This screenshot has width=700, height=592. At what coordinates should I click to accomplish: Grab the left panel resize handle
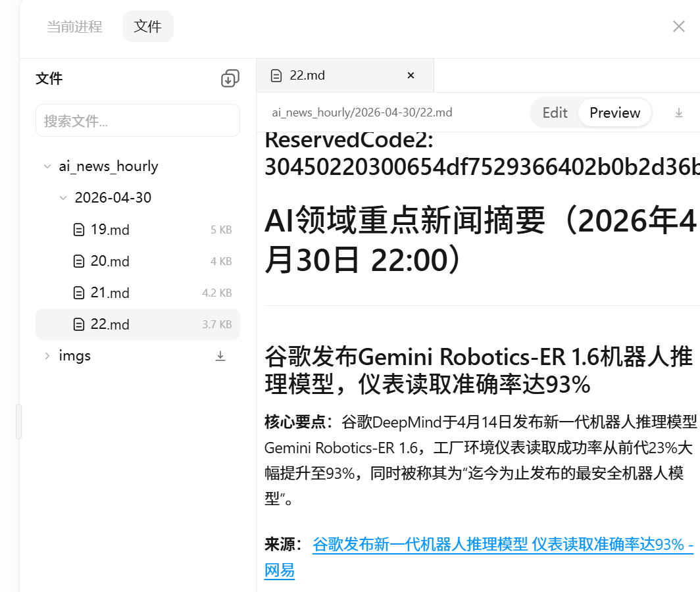pyautogui.click(x=18, y=422)
